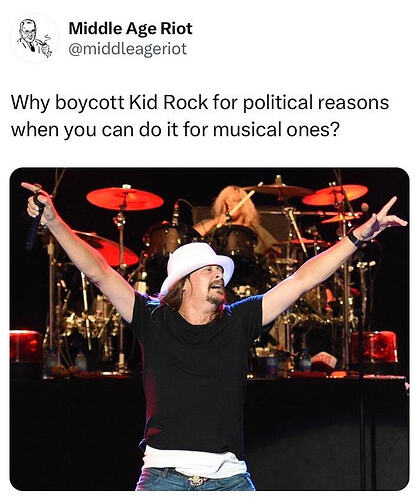Click the white hat in the photo
The height and width of the screenshot is (500, 419).
pyautogui.click(x=197, y=262)
